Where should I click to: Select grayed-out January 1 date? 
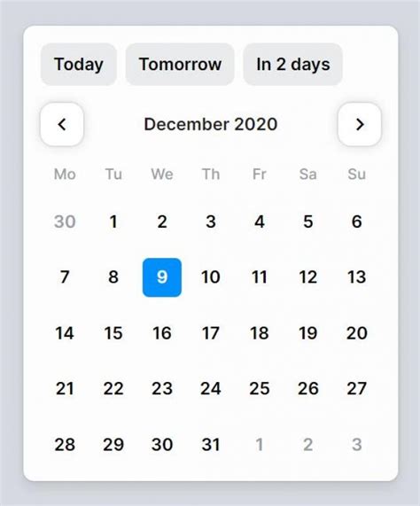(x=260, y=444)
